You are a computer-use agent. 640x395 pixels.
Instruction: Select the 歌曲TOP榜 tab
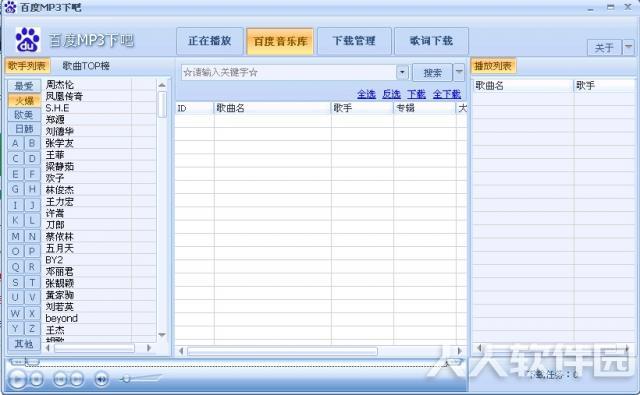(86, 66)
